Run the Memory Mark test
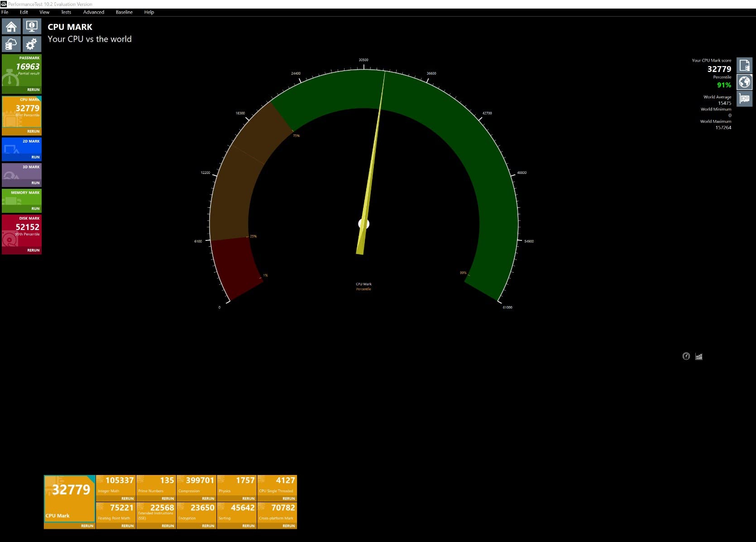The image size is (756, 542). 36,209
